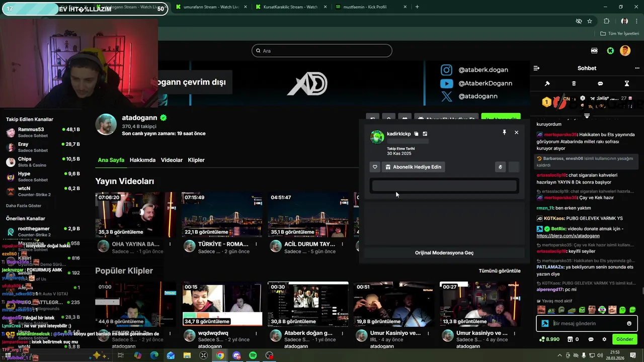Click the Tümünü görüntüle link
The width and height of the screenshot is (644, 362).
coord(500,271)
